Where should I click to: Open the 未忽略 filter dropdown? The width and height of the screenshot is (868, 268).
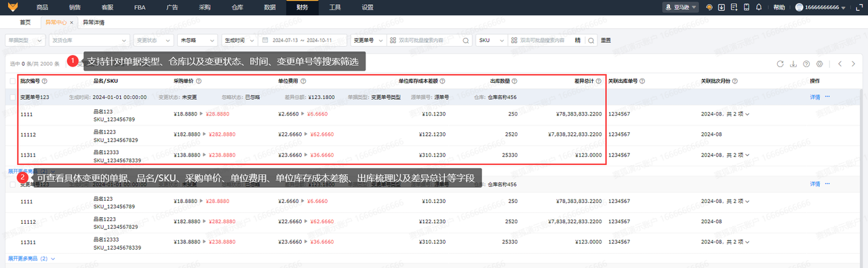coord(198,41)
